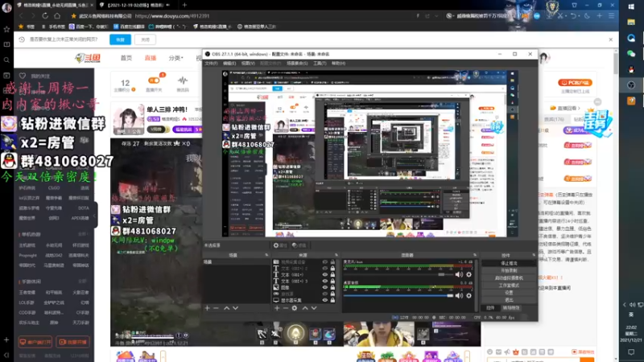Open the browser hamburger main menu

pyautogui.click(x=612, y=16)
